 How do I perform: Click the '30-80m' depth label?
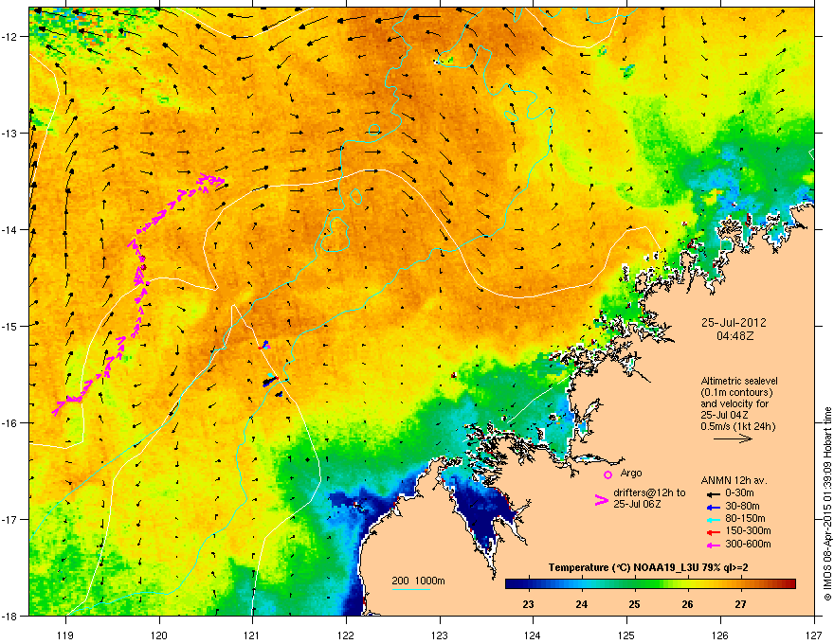tap(742, 506)
